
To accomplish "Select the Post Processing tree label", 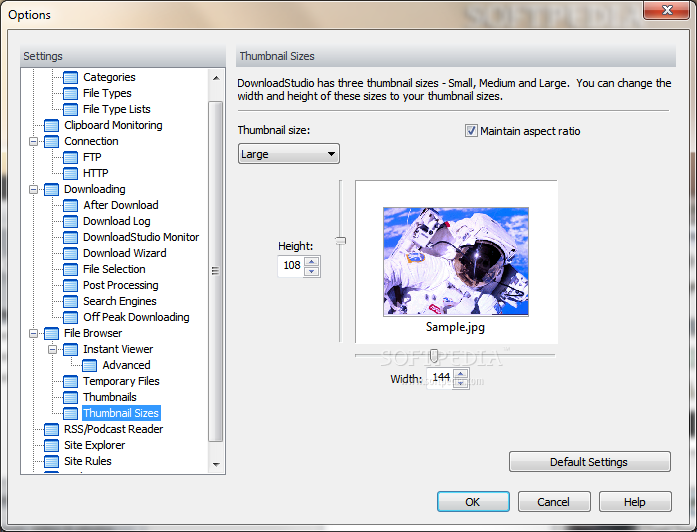I will (120, 285).
